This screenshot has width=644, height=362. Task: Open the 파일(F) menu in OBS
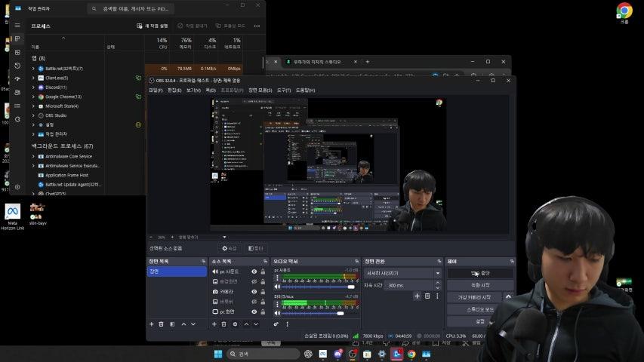(156, 90)
